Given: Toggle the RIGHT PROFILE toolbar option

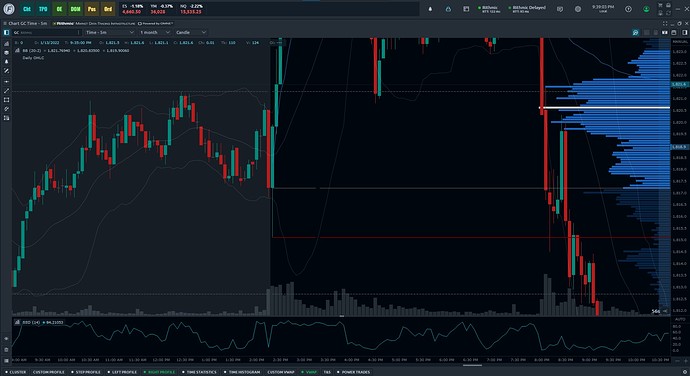Looking at the screenshot, I should 159,372.
